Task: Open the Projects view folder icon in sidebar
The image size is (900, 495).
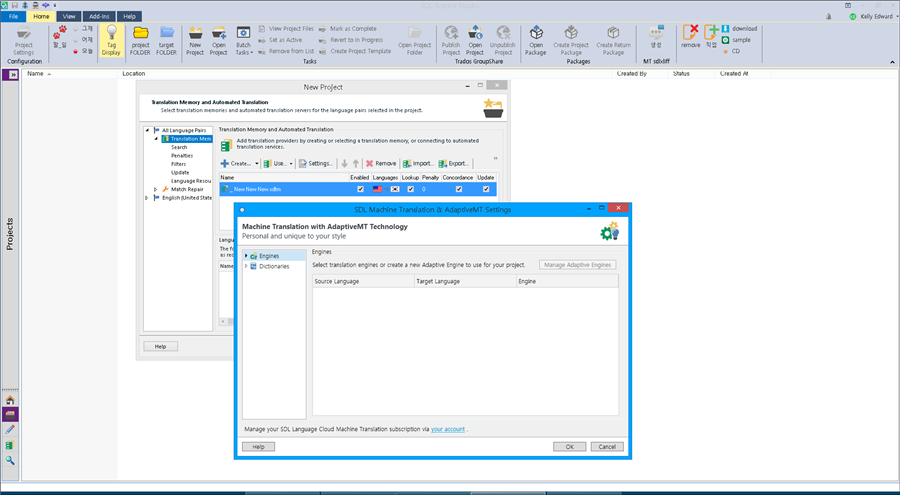Action: (10, 415)
